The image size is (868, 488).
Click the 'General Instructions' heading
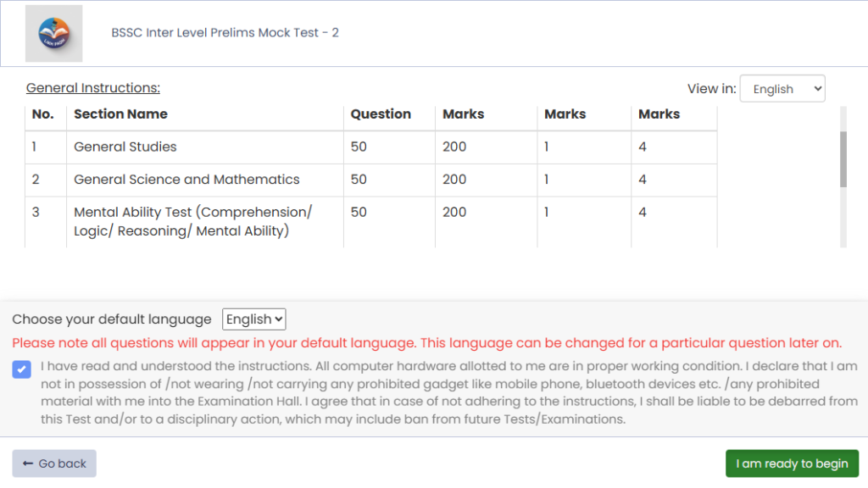[93, 88]
